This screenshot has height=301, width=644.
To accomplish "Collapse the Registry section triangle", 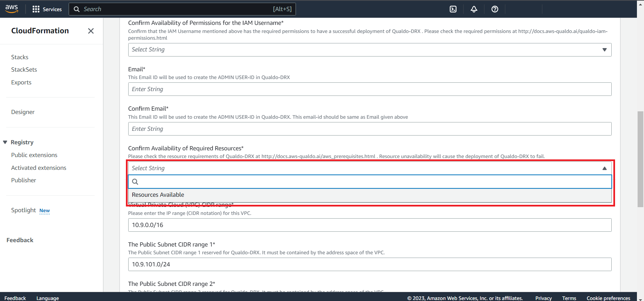I will pos(5,142).
